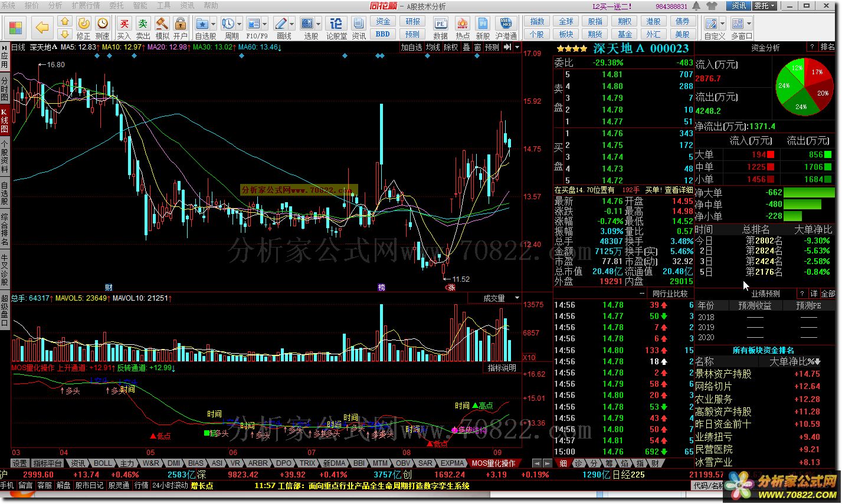Screen dimensions: 842x504
Task: Open 查看详细 details link
Action: pyautogui.click(x=679, y=190)
